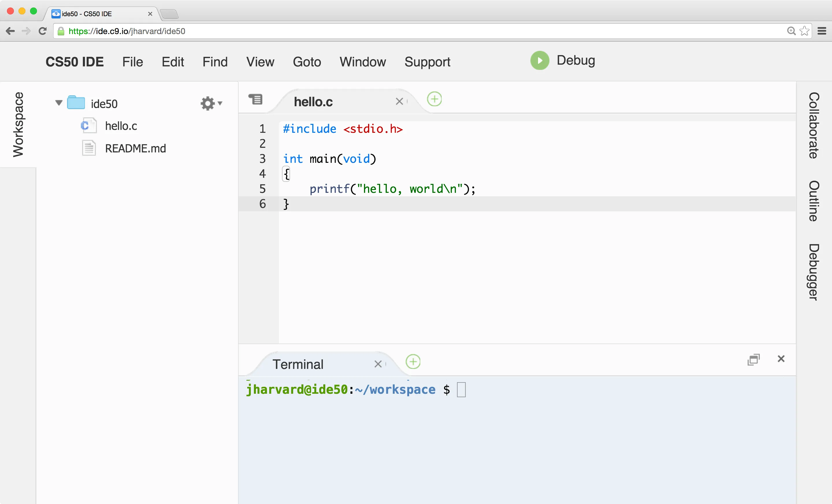Open the File menu
This screenshot has height=504, width=832.
pos(131,62)
